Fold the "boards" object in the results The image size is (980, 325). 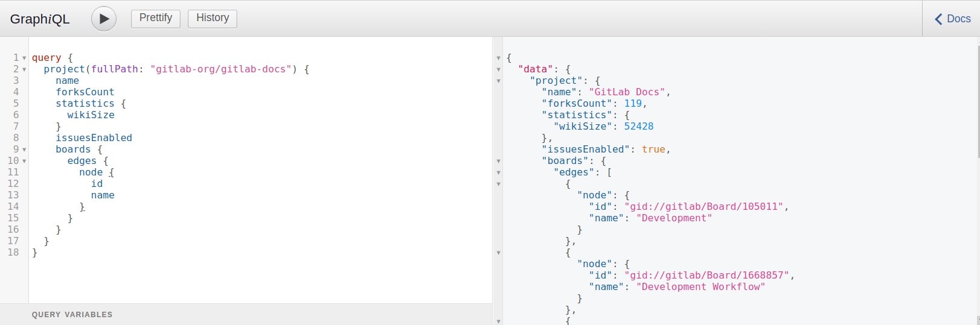(x=499, y=161)
